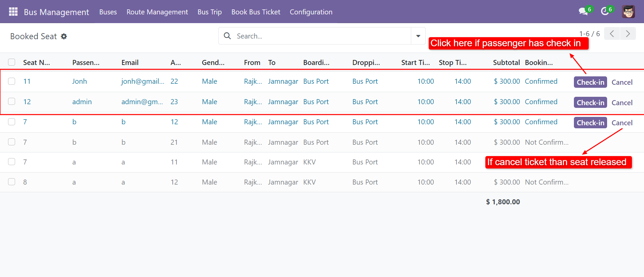644x277 pixels.
Task: Open the Bus Management home menu
Action: pos(56,12)
